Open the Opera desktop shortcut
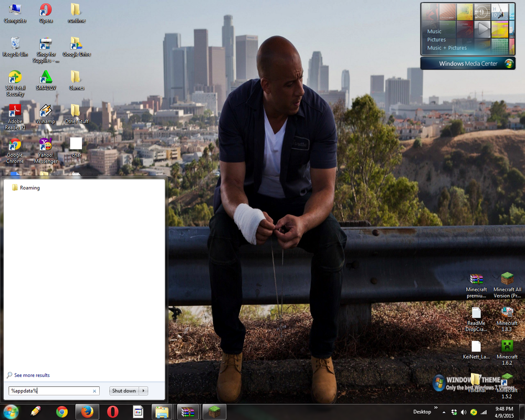The width and height of the screenshot is (525, 420). 46,14
